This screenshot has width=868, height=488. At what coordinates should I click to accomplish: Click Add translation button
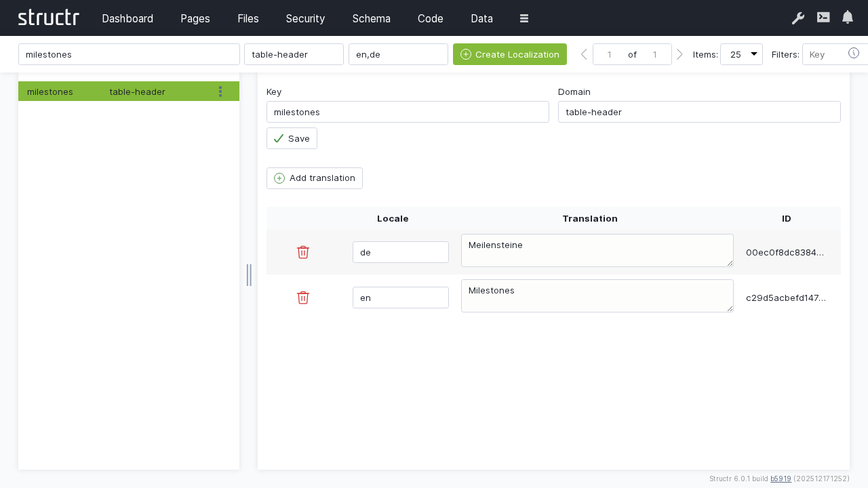(x=315, y=178)
